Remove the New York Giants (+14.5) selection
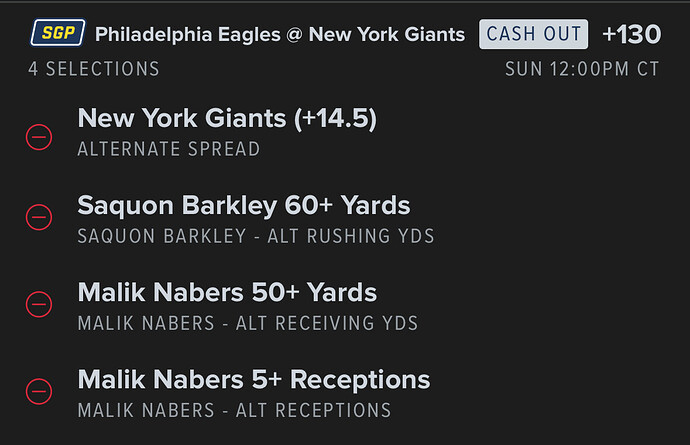 pos(39,136)
